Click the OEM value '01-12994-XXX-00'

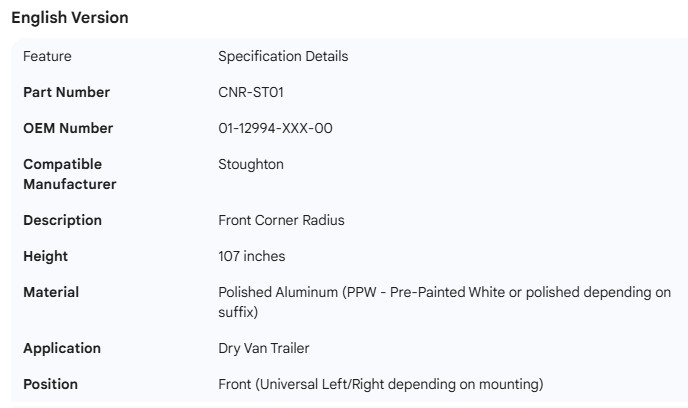click(x=275, y=128)
